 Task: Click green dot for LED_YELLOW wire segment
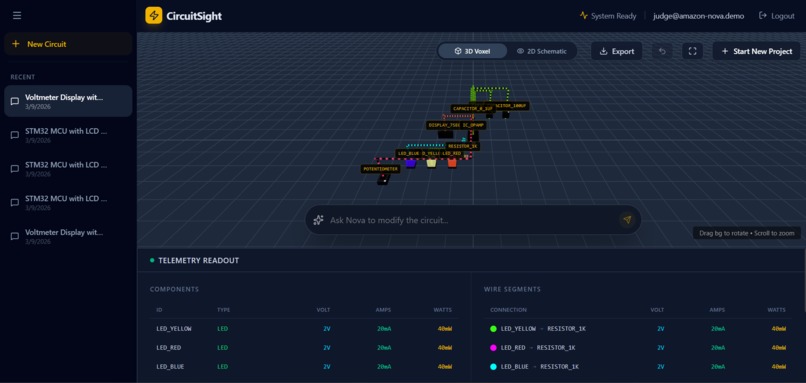493,329
